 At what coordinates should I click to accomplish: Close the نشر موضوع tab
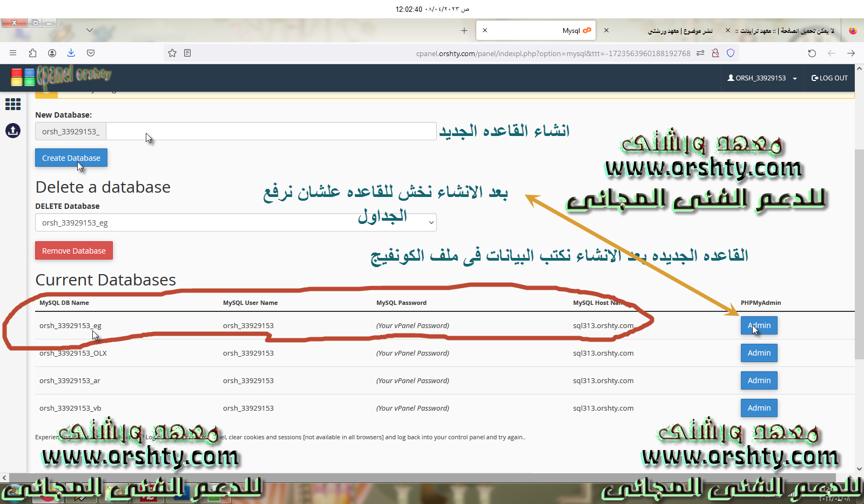pos(606,30)
